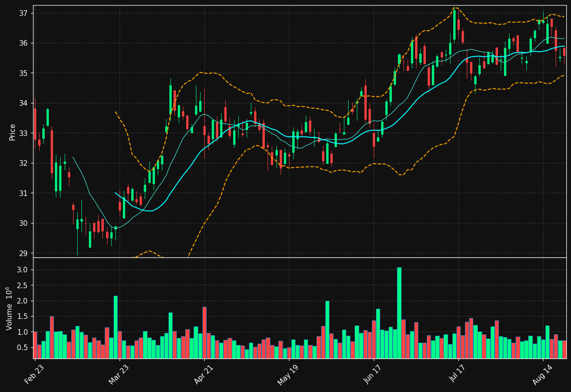This screenshot has height=392, width=571.
Task: Click the May 19 date label
Action: point(288,375)
